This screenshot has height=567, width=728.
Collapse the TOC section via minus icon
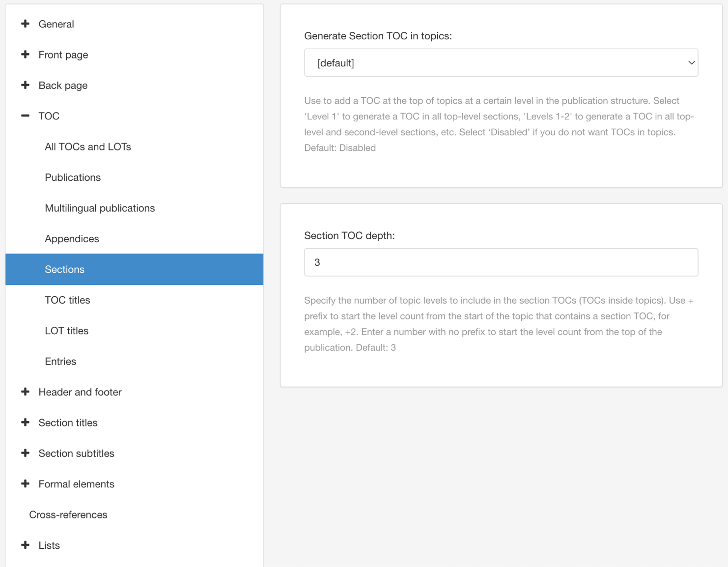pyautogui.click(x=25, y=116)
